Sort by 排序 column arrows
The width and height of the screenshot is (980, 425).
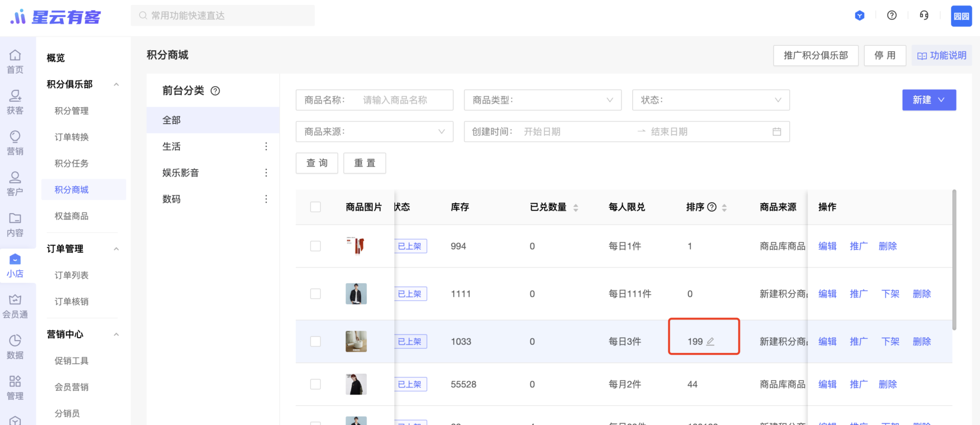tap(724, 208)
